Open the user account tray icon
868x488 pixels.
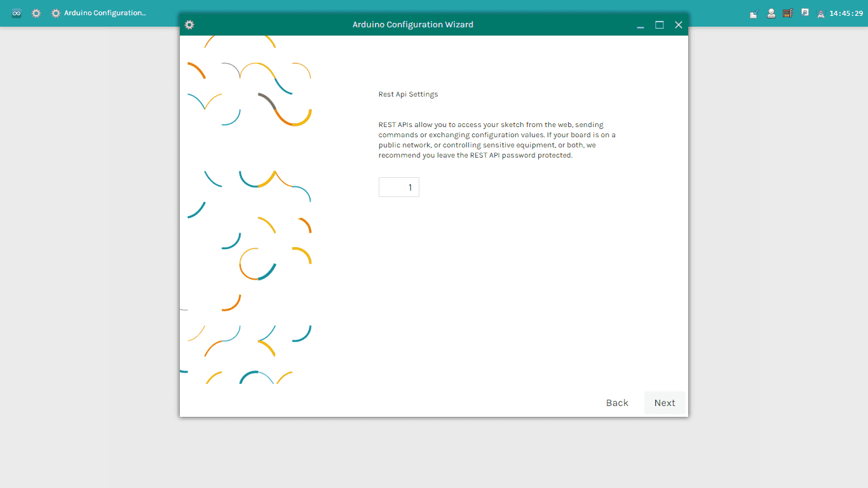coord(771,13)
